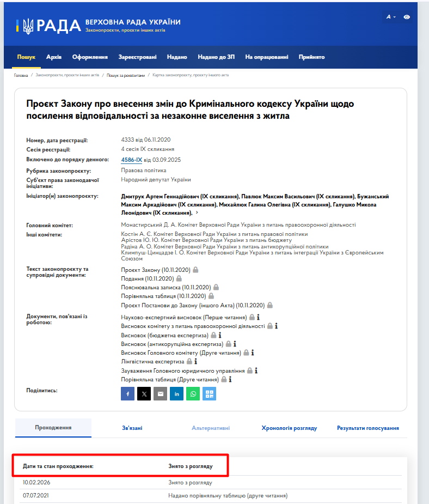429x504 pixels.
Task: Open Проєкт Закону (10.11.2020) document
Action: pyautogui.click(x=156, y=270)
